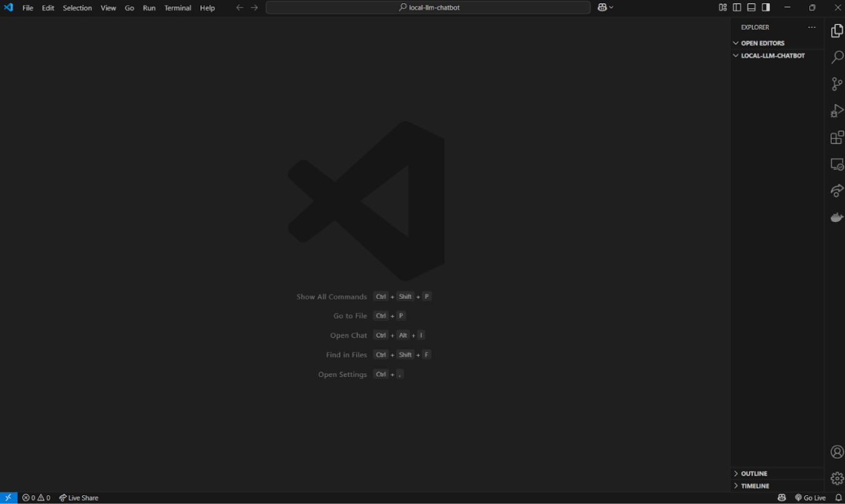Open the Run menu
The height and width of the screenshot is (504, 845).
(x=149, y=8)
